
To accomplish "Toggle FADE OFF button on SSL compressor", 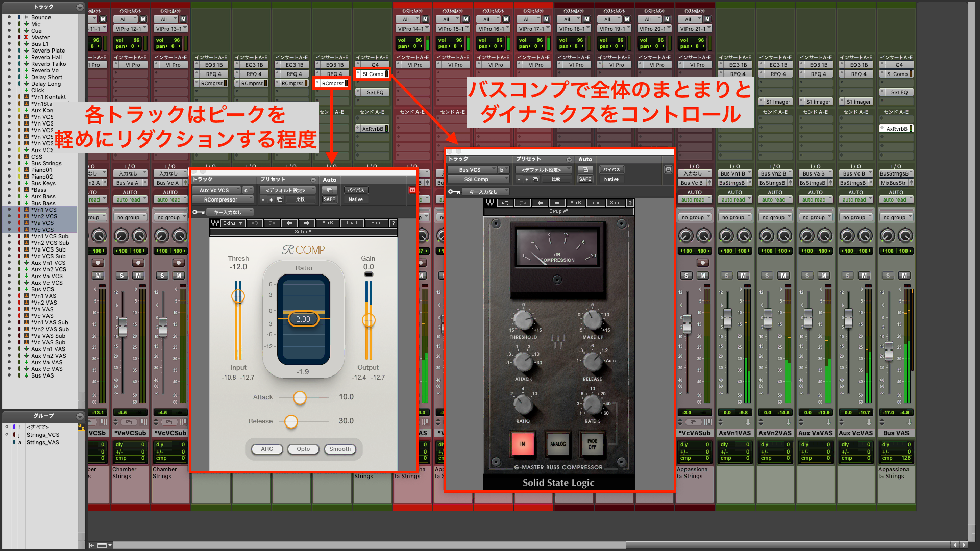I will tap(592, 444).
